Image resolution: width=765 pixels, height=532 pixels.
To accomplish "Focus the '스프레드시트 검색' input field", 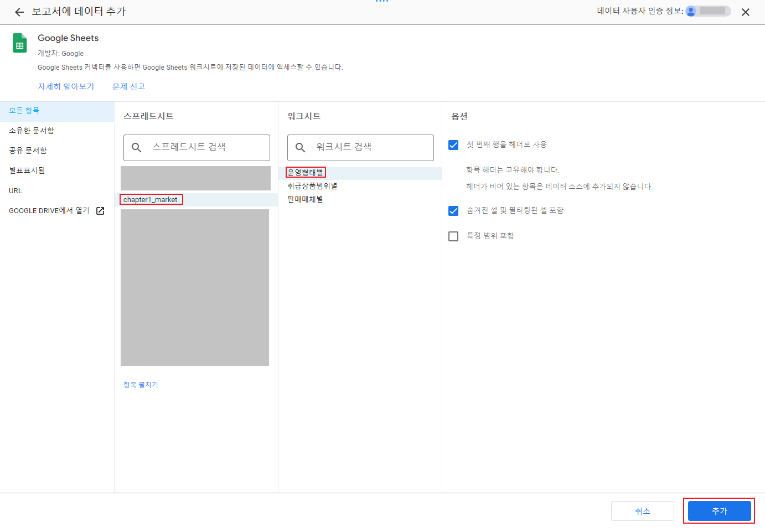I will (x=197, y=148).
